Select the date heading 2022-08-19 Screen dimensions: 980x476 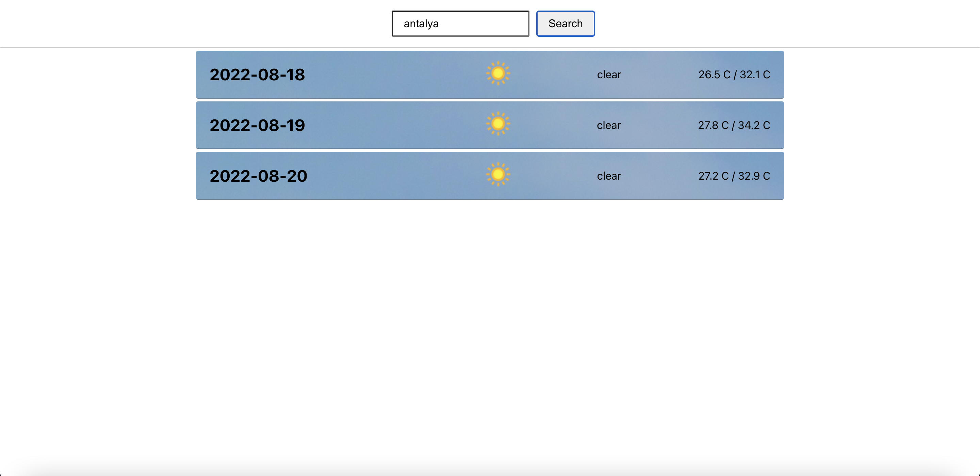point(257,125)
